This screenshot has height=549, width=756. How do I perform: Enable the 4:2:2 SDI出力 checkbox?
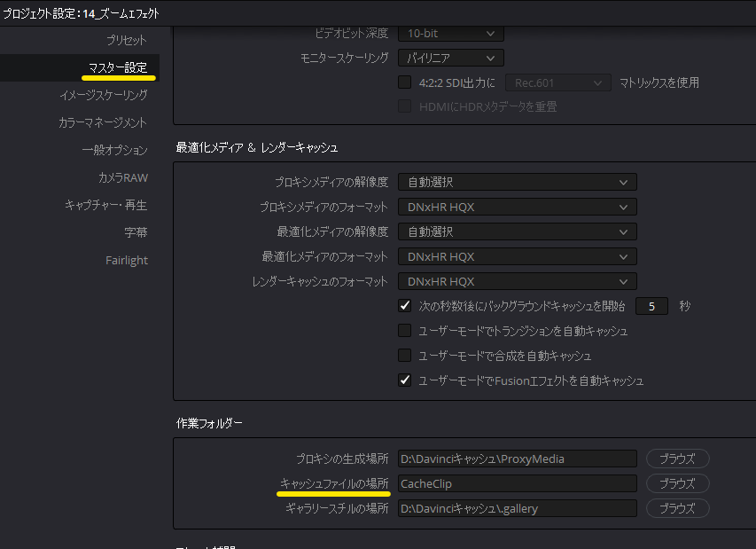point(404,82)
